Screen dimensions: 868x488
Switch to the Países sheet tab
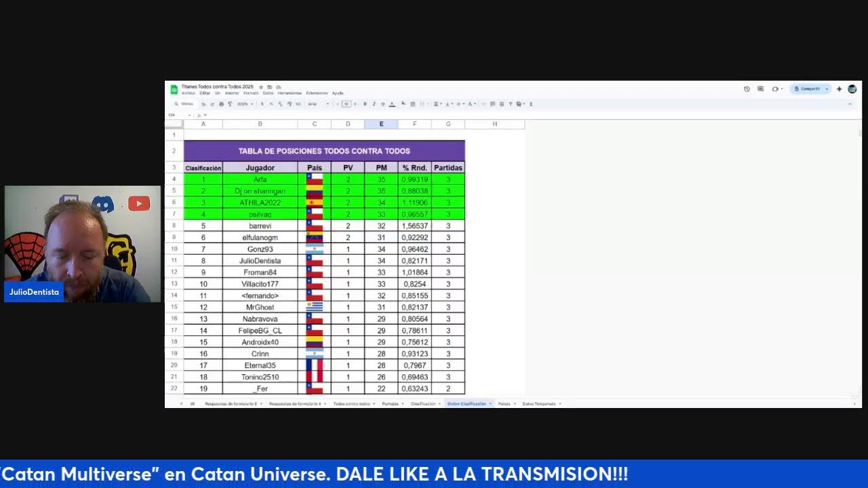504,403
